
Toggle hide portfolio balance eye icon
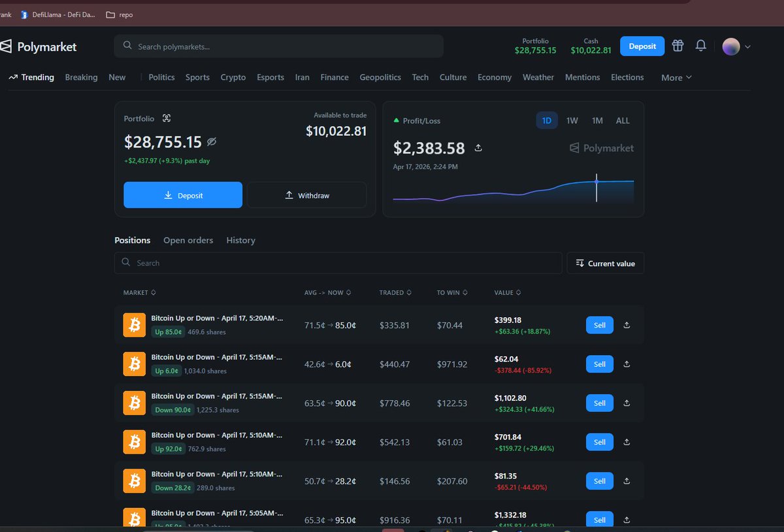pyautogui.click(x=212, y=142)
